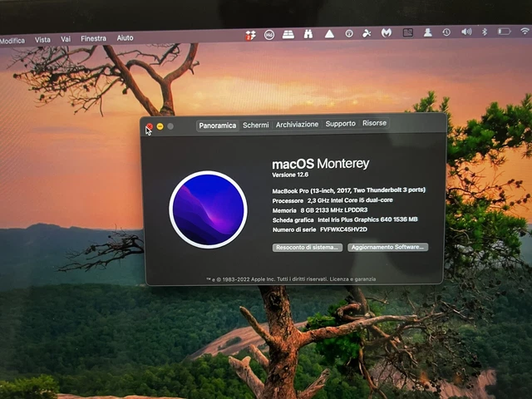Viewport: 532px width, 399px height.
Task: Open the Bluetooth menu bar icon
Action: 485,32
